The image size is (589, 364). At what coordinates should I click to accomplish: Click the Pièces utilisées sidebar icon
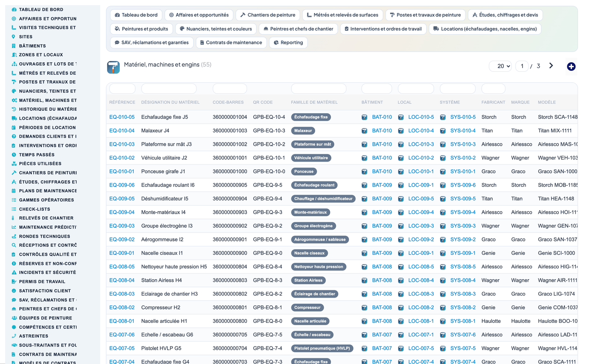click(x=14, y=164)
